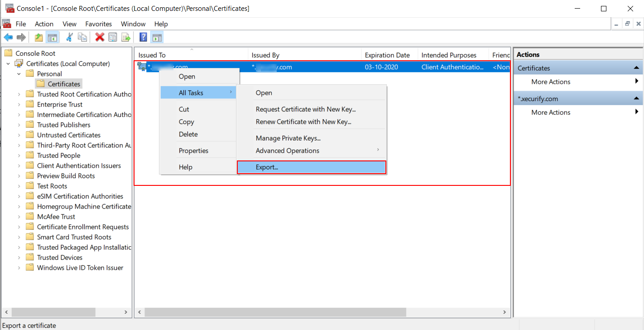The height and width of the screenshot is (330, 644).
Task: Click the Forward navigation arrow icon
Action: (21, 37)
